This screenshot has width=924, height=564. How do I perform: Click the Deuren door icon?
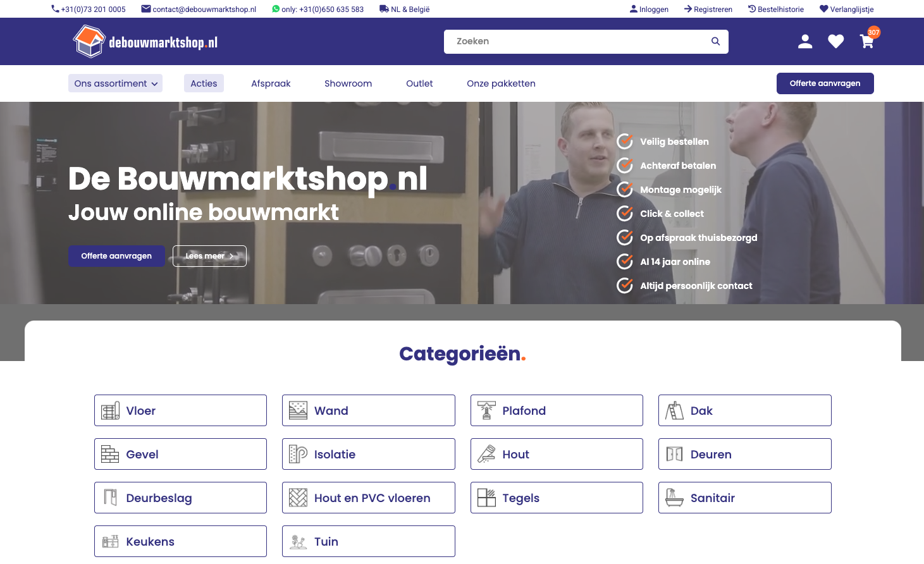point(674,455)
